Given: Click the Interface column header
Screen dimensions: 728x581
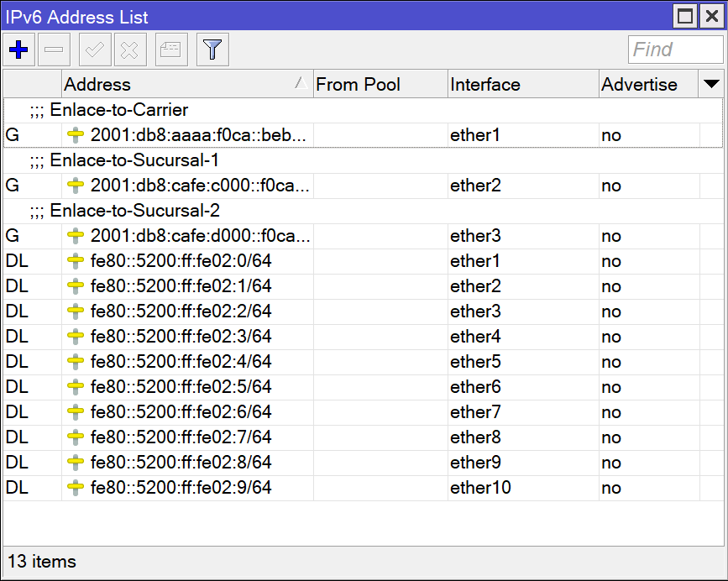Looking at the screenshot, I should coord(522,84).
